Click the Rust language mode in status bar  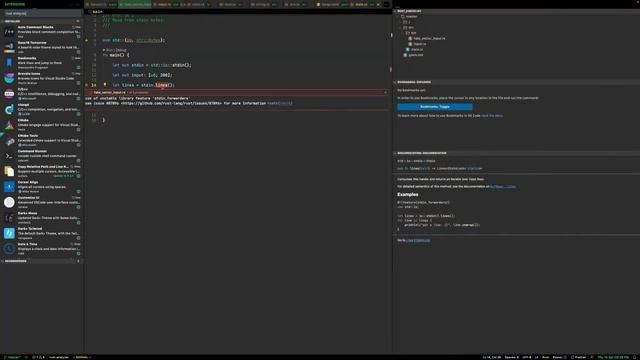(x=545, y=357)
